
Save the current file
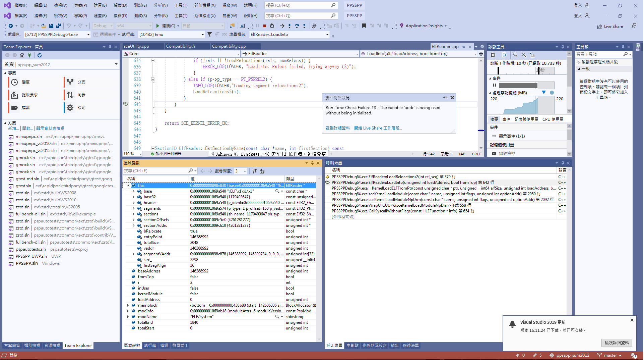point(51,26)
